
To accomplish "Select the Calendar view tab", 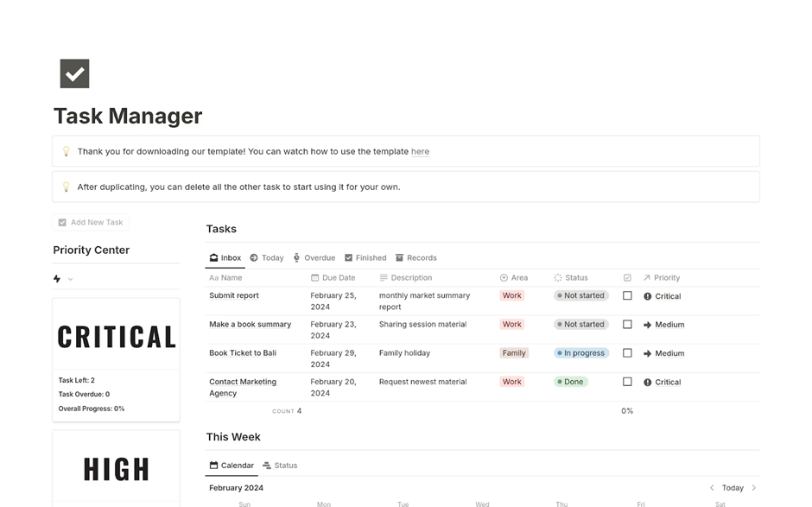I will 232,465.
